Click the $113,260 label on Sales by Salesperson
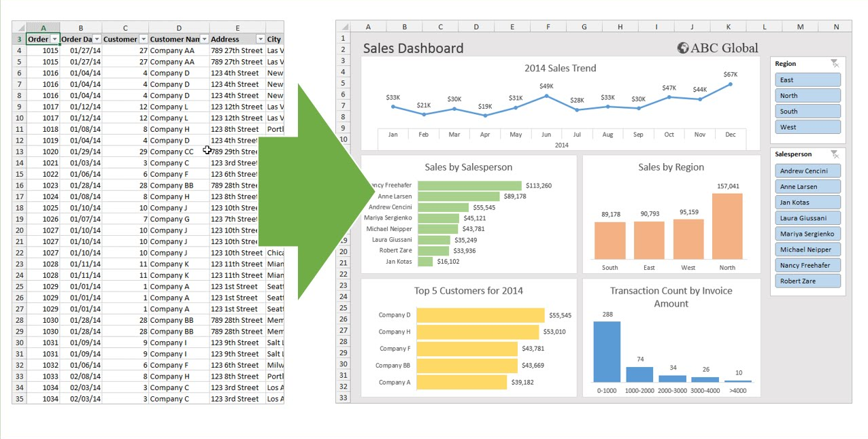Viewport: 868px width, 439px height. click(x=539, y=186)
